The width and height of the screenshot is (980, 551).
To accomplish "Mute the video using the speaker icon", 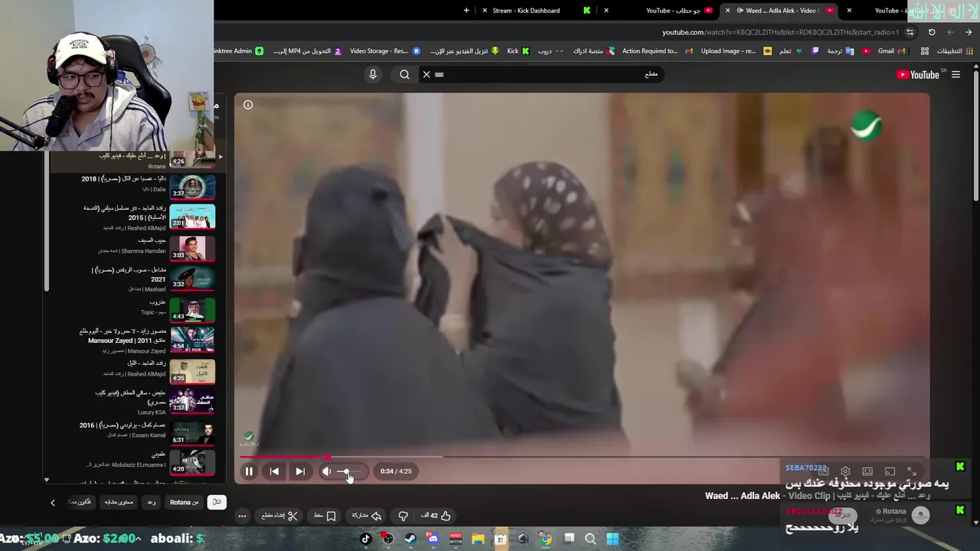I will (326, 471).
